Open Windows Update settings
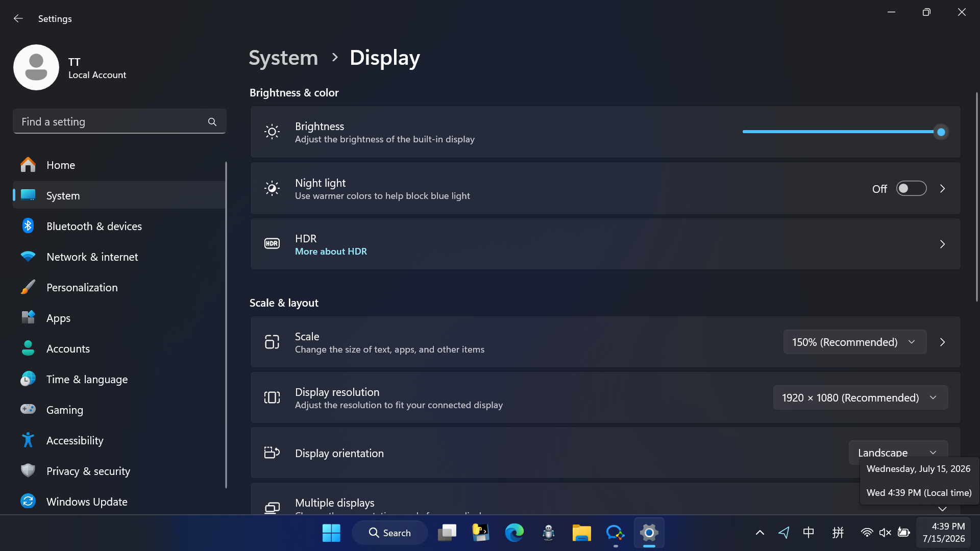 click(x=118, y=502)
